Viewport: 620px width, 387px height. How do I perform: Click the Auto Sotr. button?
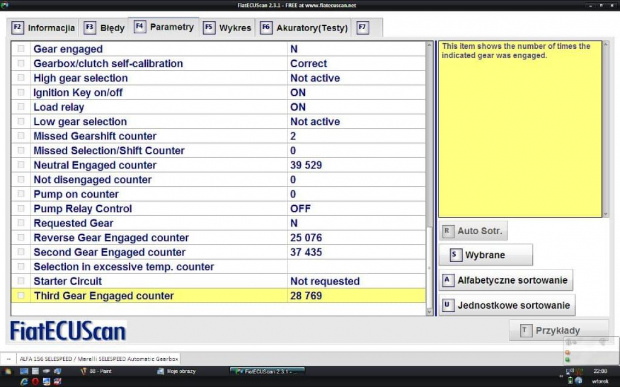point(473,231)
